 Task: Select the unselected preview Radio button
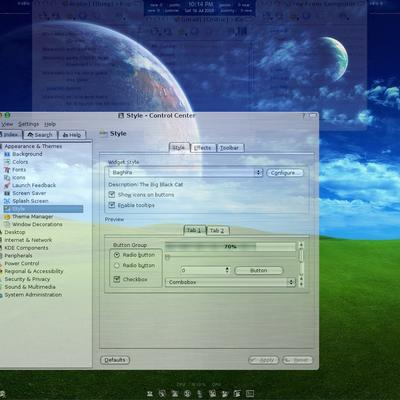tap(117, 266)
